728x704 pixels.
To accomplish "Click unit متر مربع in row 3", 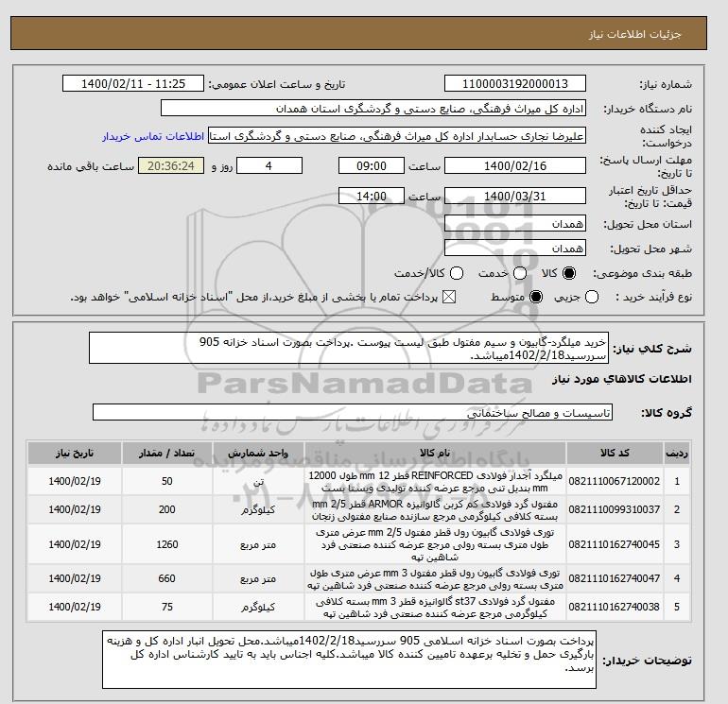I will pos(258,545).
